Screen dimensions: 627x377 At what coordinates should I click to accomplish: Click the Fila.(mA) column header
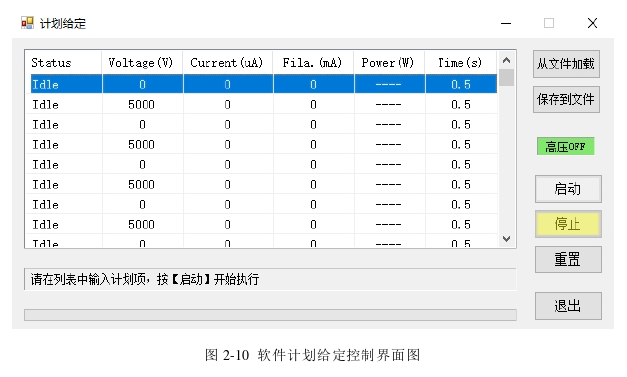click(x=313, y=63)
